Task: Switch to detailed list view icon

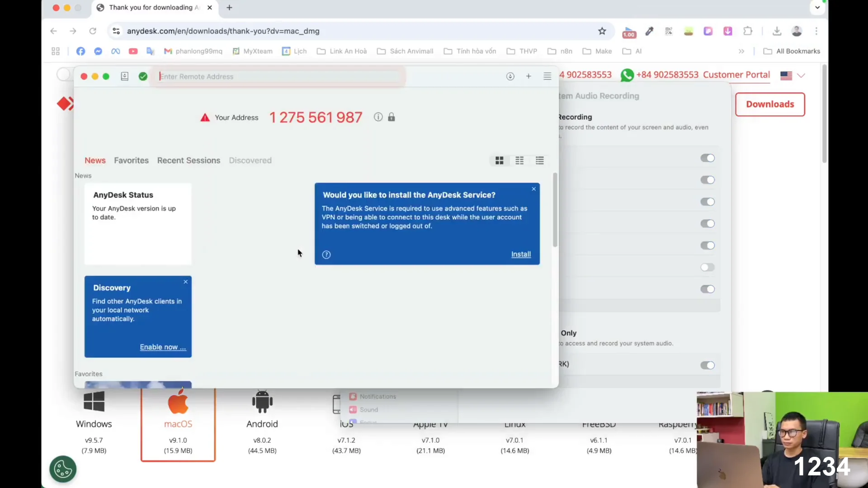Action: pyautogui.click(x=540, y=160)
